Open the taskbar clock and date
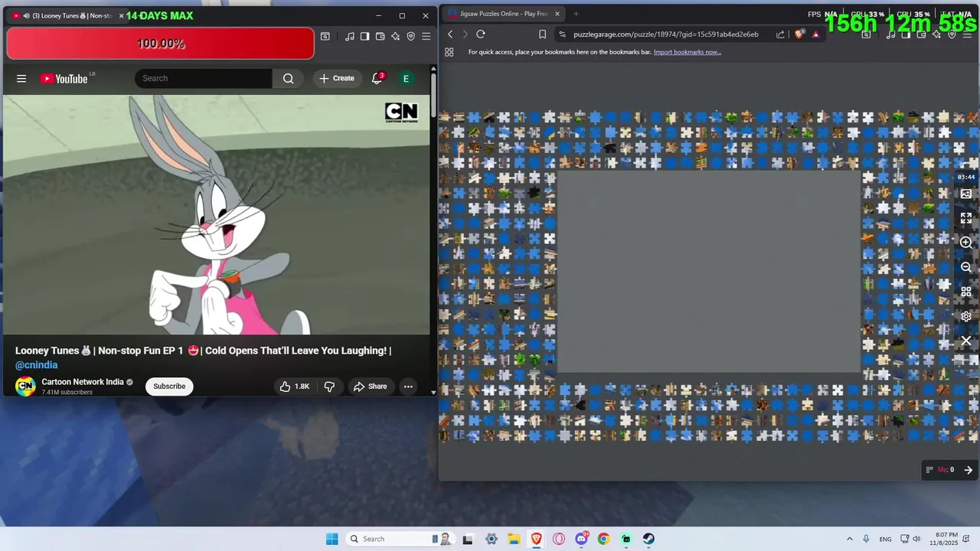This screenshot has width=980, height=551. click(946, 539)
